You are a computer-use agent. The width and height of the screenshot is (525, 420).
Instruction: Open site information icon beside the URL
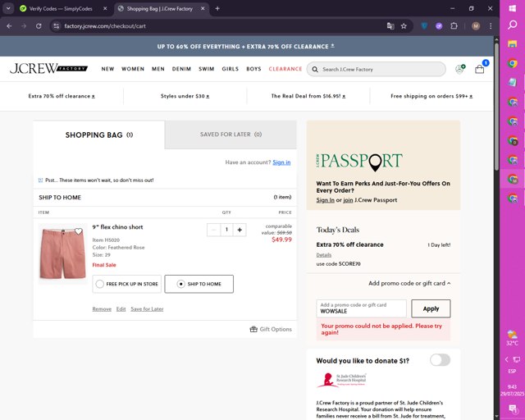coord(57,26)
